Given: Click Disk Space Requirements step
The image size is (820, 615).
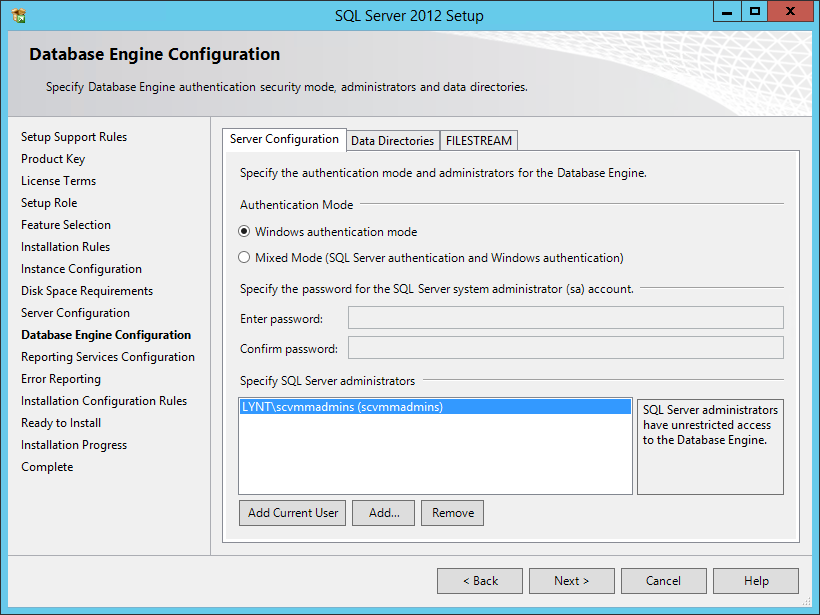Looking at the screenshot, I should point(87,291).
